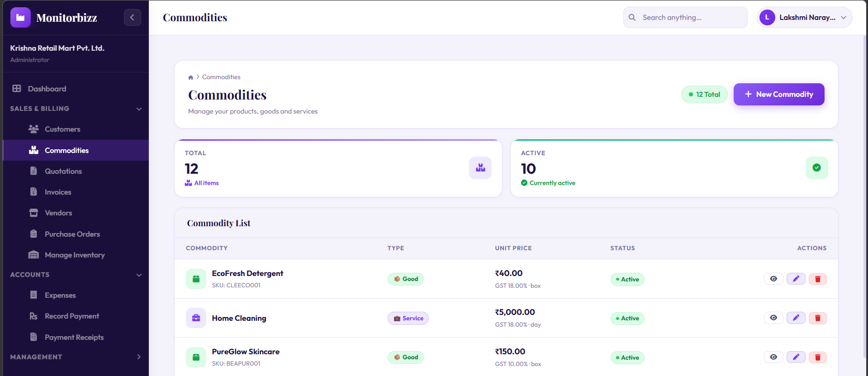The height and width of the screenshot is (376, 868).
Task: Expand the Management sidebar section
Action: [139, 357]
